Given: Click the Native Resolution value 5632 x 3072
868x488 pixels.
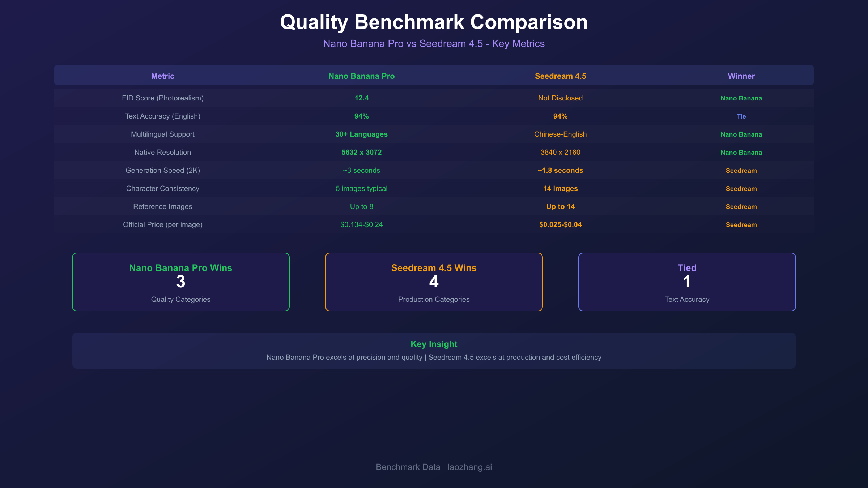Looking at the screenshot, I should click(x=361, y=152).
